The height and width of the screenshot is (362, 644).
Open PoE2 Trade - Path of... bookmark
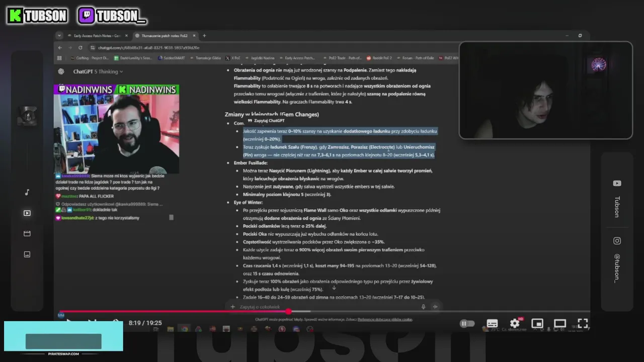342,58
